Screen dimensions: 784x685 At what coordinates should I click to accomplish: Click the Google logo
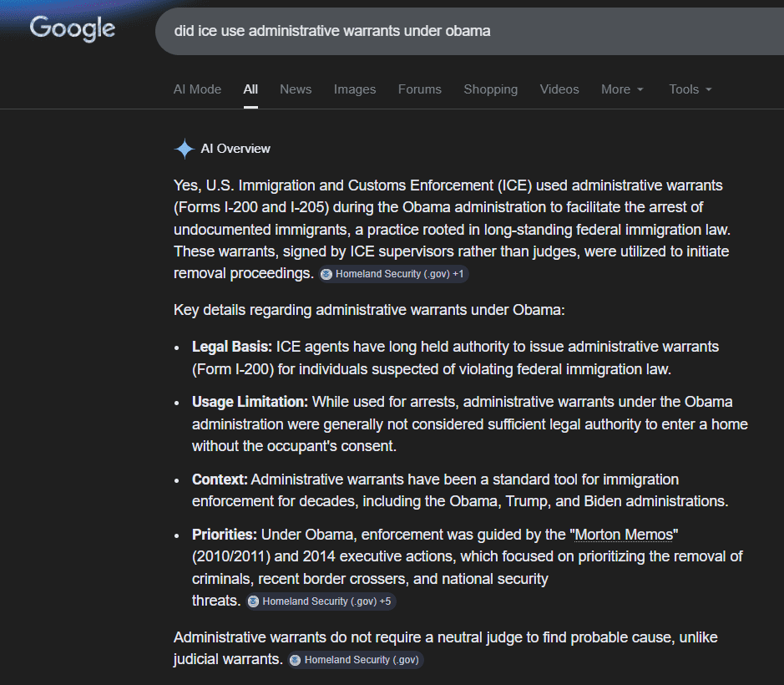(x=72, y=28)
